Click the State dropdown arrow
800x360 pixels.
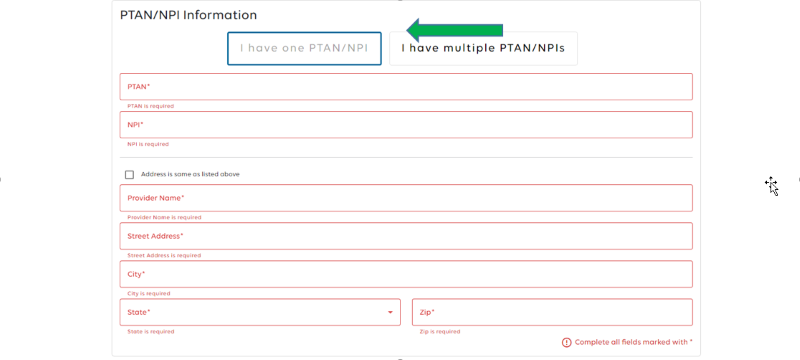click(390, 312)
